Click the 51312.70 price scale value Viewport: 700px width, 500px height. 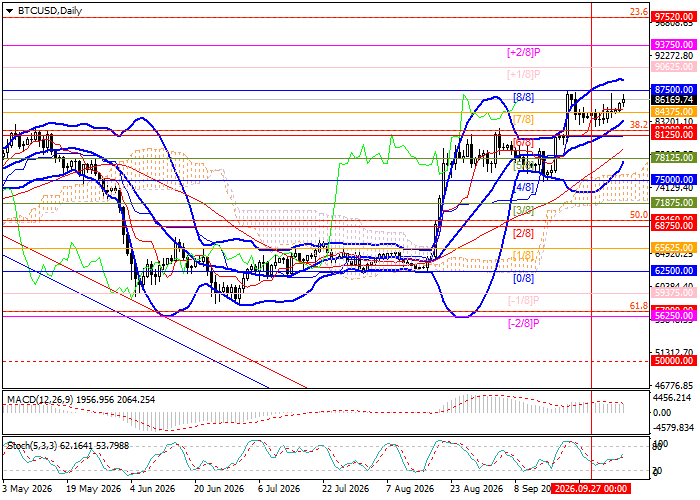click(674, 351)
